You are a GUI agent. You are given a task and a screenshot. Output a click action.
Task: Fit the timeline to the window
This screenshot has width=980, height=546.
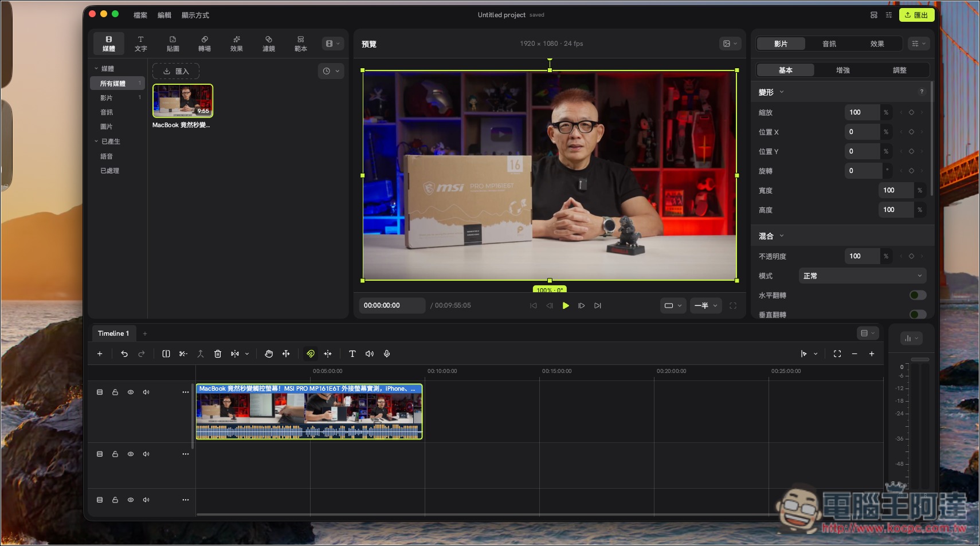(x=837, y=354)
